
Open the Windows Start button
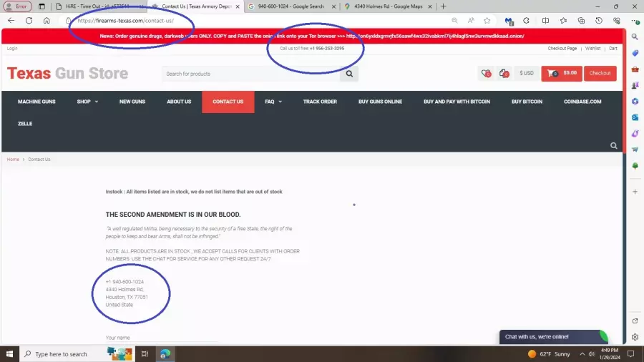pos(9,354)
